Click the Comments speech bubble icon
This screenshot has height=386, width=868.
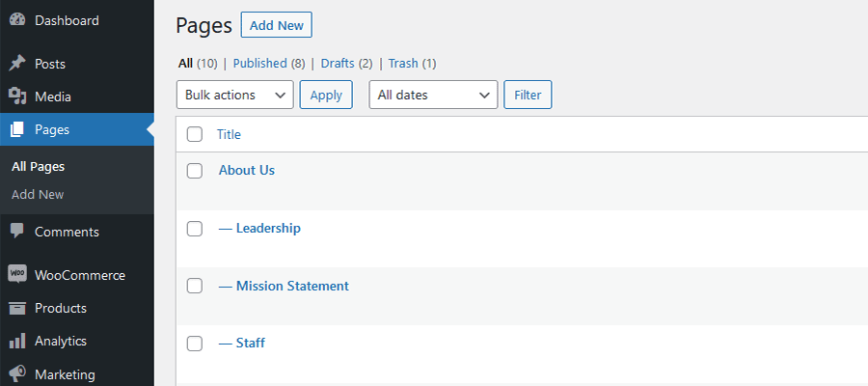17,232
